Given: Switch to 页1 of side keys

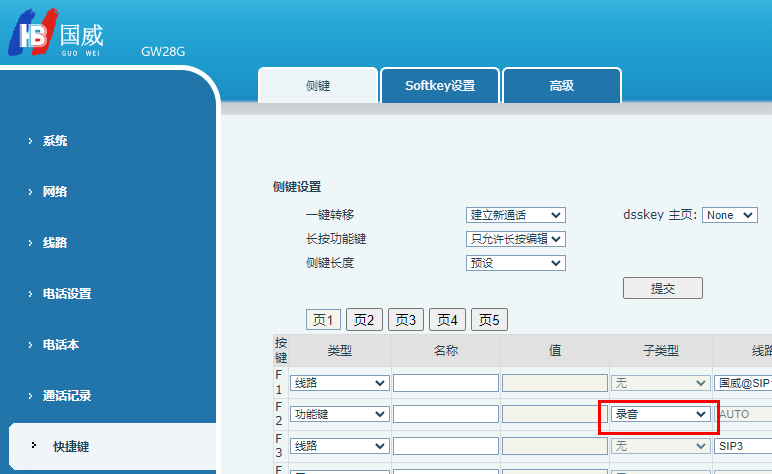Looking at the screenshot, I should [x=323, y=320].
